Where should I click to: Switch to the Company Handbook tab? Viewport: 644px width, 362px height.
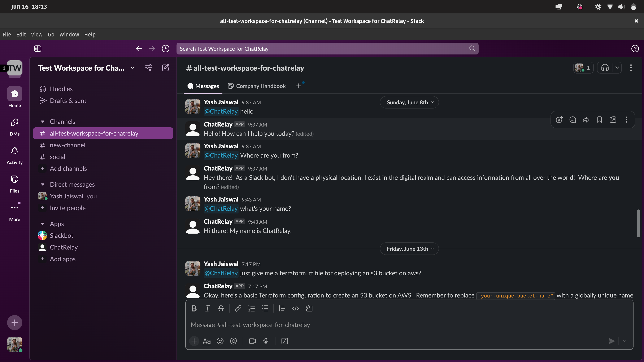click(257, 86)
